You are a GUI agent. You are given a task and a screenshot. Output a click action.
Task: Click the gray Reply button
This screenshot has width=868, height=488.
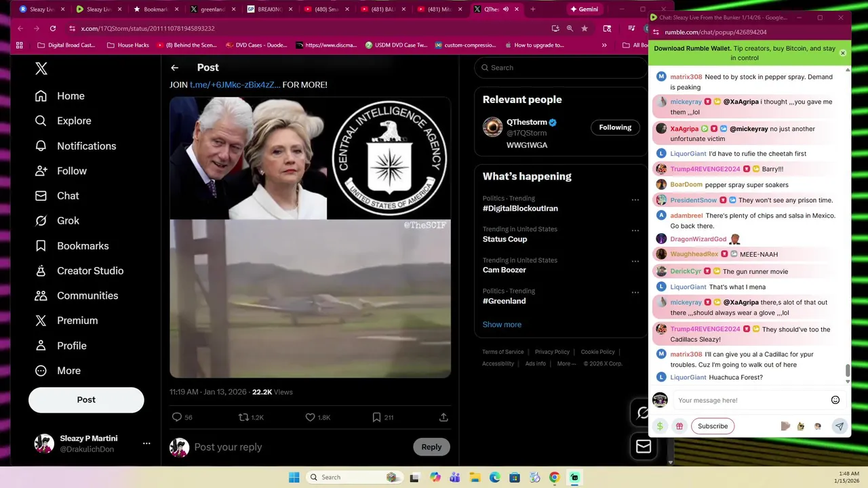[431, 447]
